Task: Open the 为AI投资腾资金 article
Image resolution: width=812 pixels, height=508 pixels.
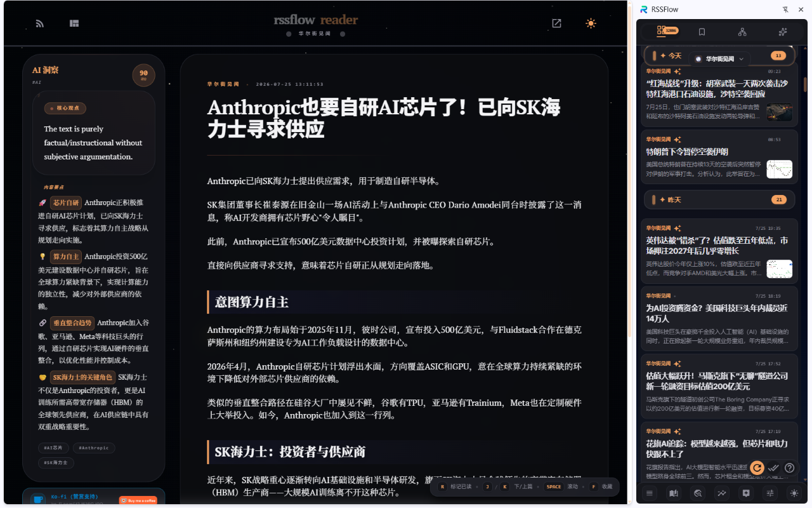Action: [719, 319]
